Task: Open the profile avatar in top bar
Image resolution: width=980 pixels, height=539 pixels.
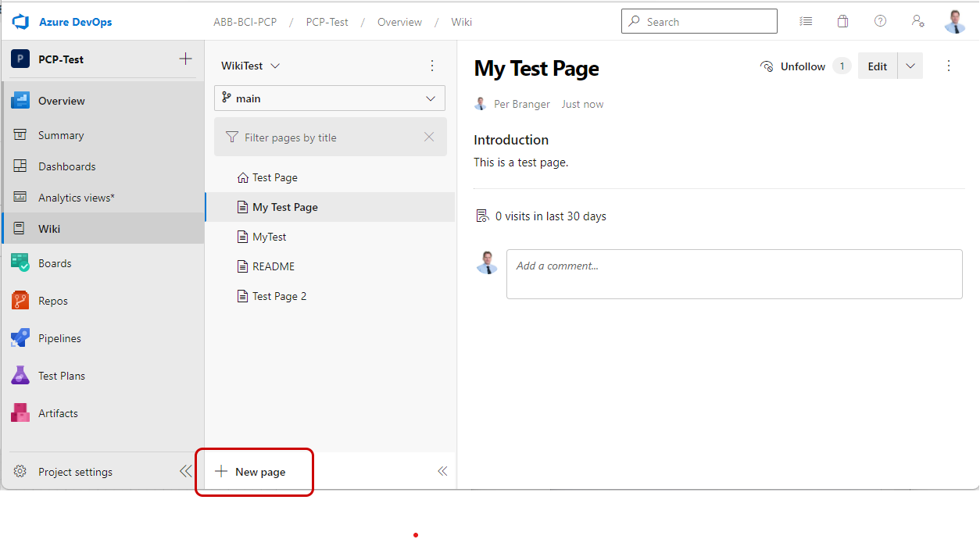Action: click(955, 22)
